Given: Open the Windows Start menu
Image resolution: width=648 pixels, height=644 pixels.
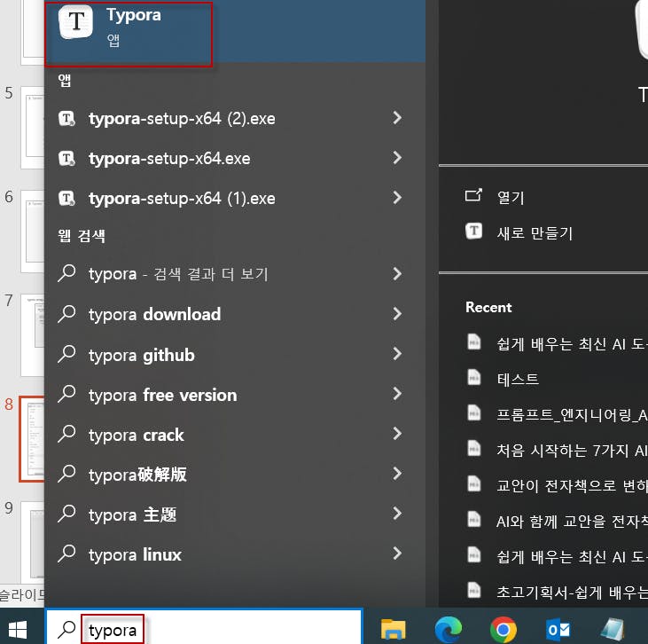Looking at the screenshot, I should [18, 630].
